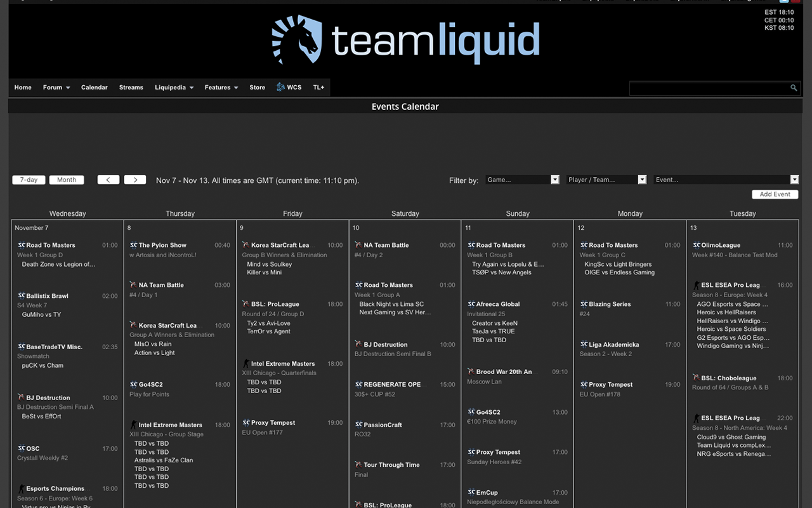This screenshot has height=508, width=812.
Task: Click the Brood War icon beside BSL: Choboleague
Action: [696, 378]
